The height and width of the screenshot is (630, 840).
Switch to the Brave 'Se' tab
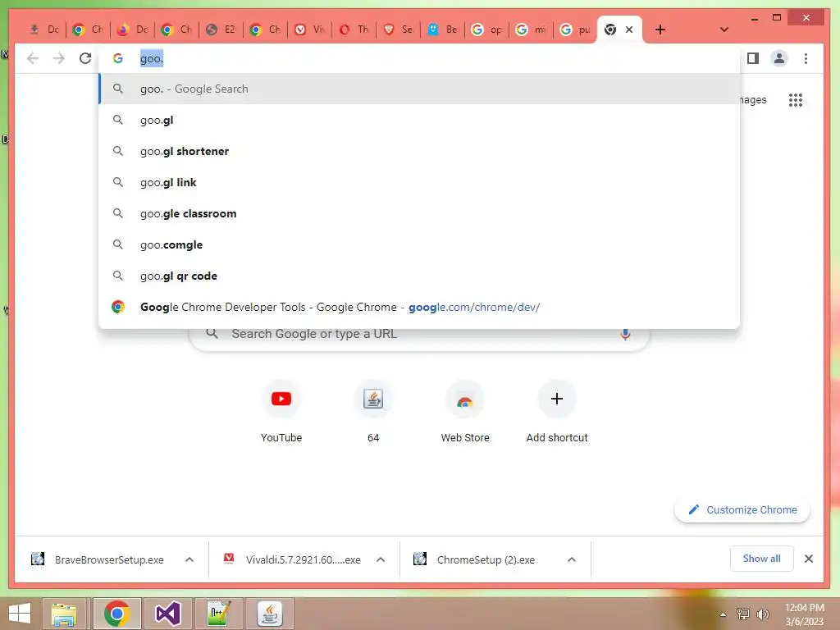pos(398,30)
